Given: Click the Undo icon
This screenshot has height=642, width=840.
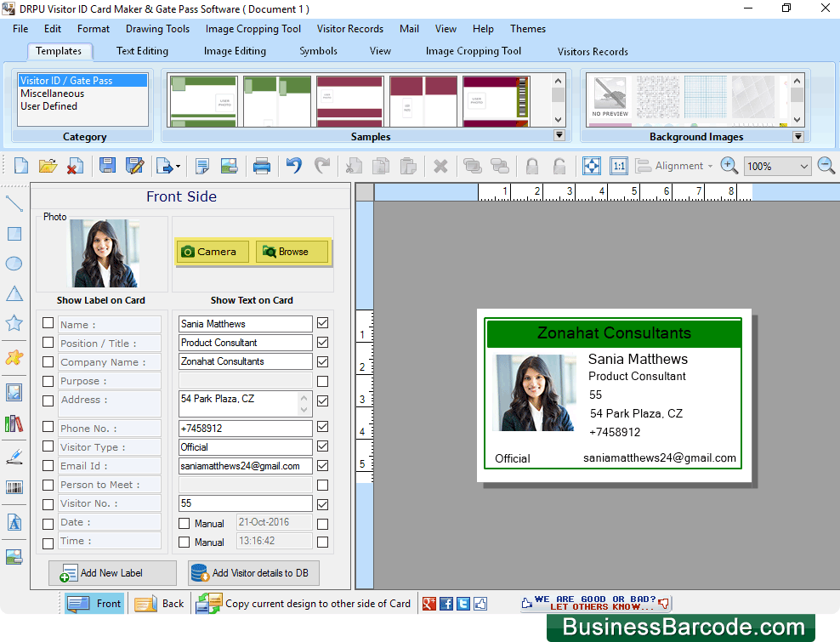Looking at the screenshot, I should (x=293, y=165).
